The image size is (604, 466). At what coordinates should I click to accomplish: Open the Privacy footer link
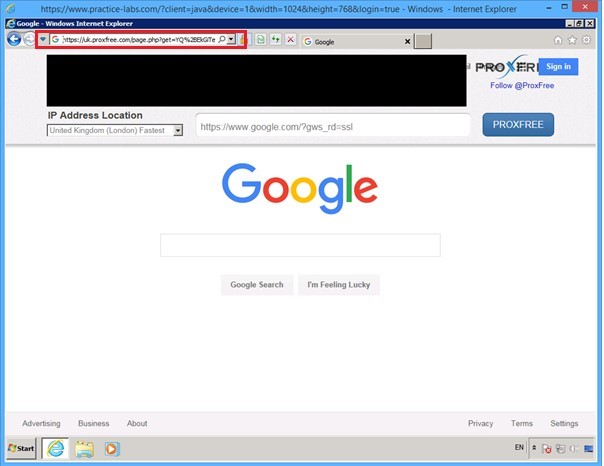coord(480,423)
